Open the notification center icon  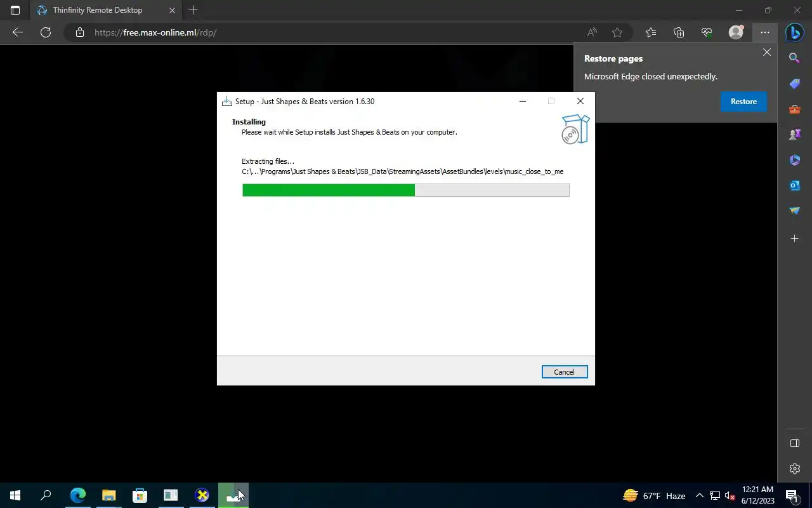[x=792, y=496]
